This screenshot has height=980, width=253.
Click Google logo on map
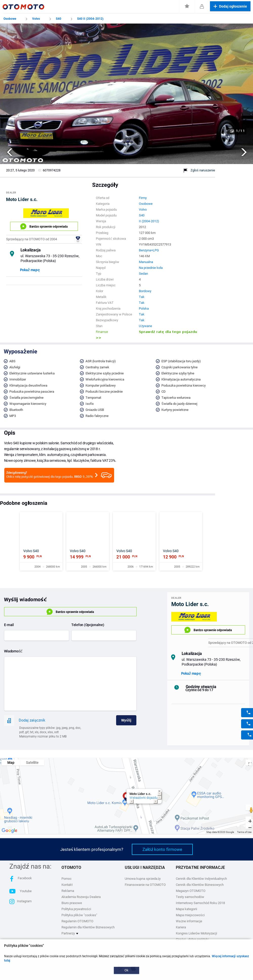10,830
